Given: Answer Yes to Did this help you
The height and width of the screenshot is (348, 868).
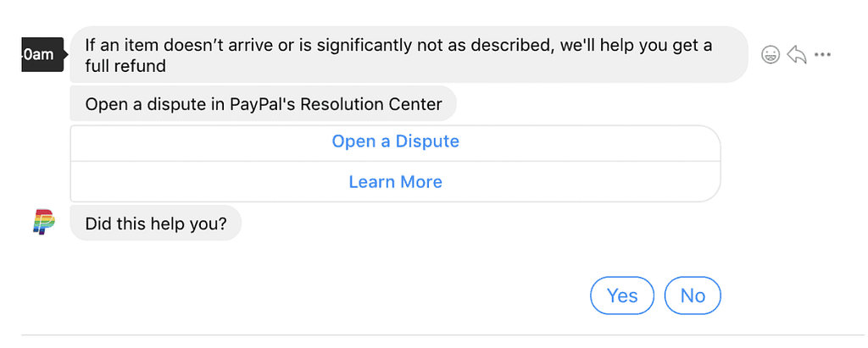Looking at the screenshot, I should point(622,296).
